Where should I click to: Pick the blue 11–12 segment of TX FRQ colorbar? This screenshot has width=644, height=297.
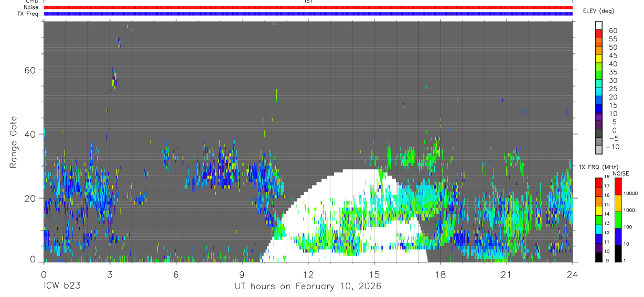coord(598,238)
